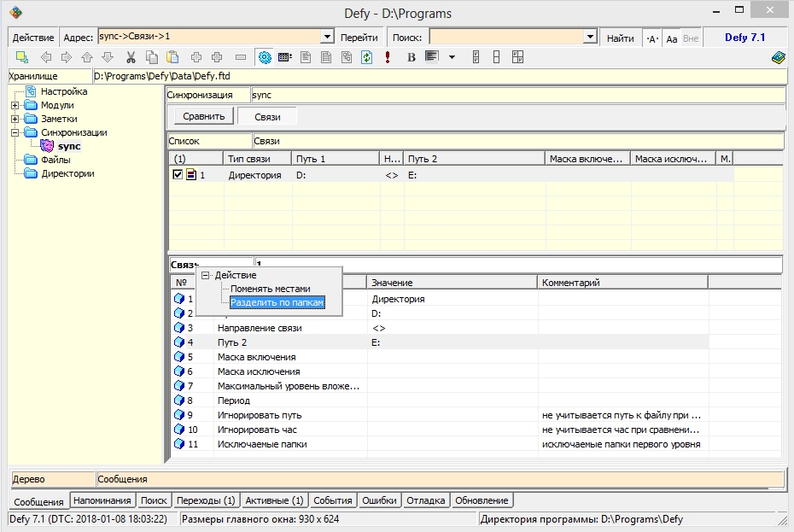794x532 pixels.
Task: Click the minus (remove) toolbar icon
Action: (241, 57)
